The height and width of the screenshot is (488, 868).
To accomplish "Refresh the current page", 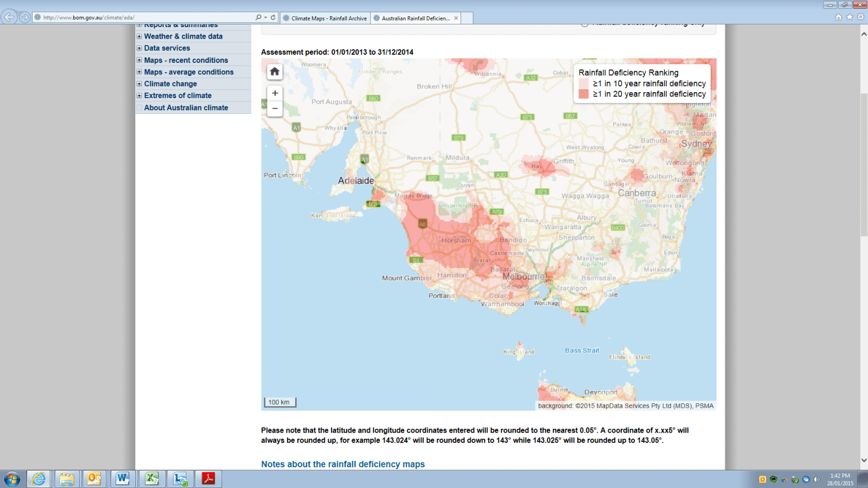I will pos(273,17).
